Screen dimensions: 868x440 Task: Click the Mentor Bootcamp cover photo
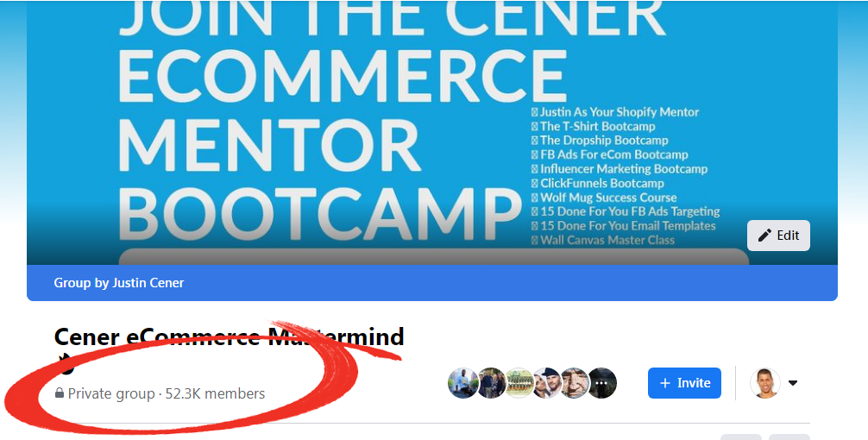(x=431, y=133)
